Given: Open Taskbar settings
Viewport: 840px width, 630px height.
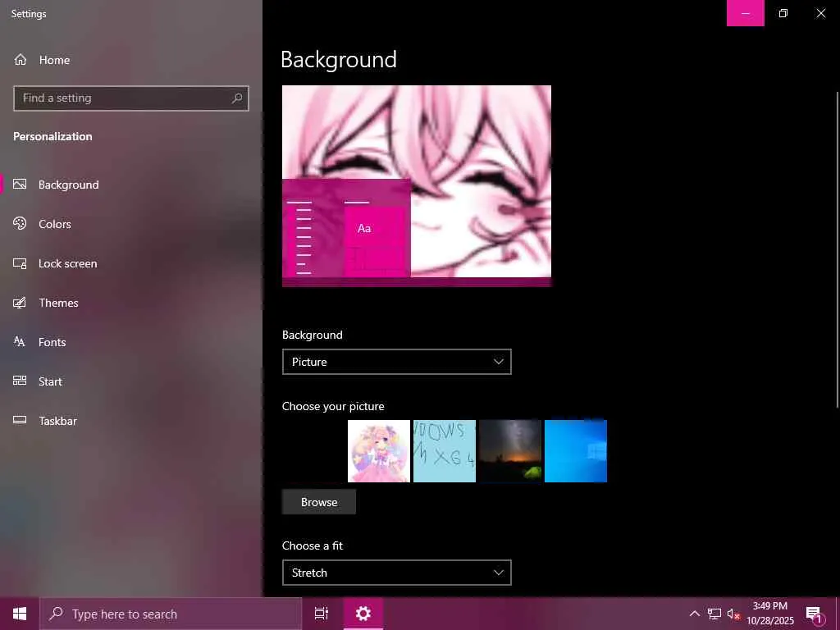Looking at the screenshot, I should 131,421.
